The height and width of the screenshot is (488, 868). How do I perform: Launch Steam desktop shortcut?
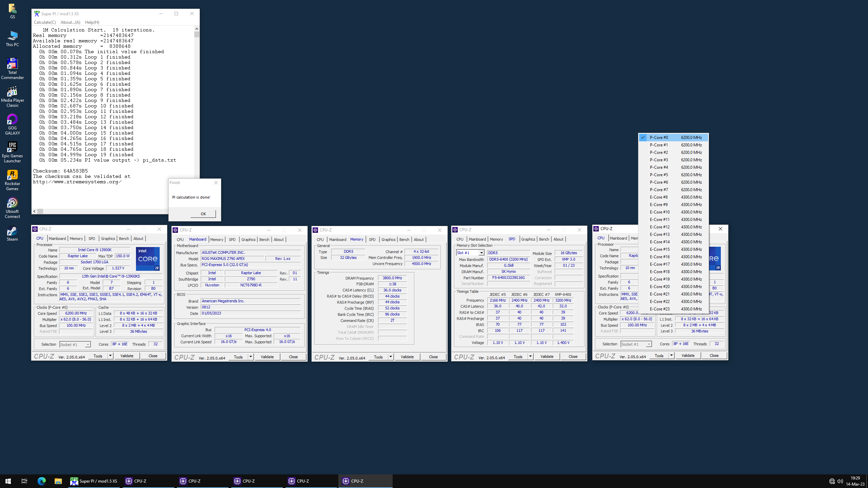[x=12, y=233]
